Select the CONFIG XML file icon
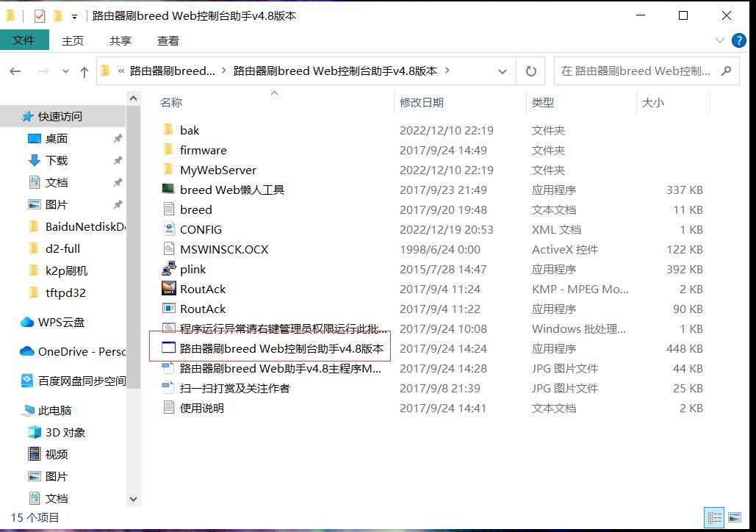Image resolution: width=756 pixels, height=532 pixels. tap(168, 229)
